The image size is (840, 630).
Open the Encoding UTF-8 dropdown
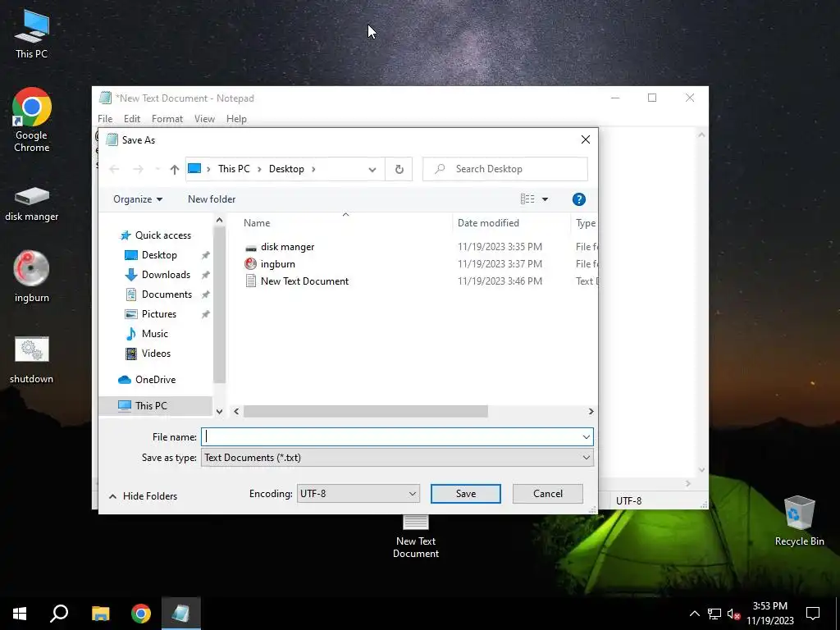(358, 493)
